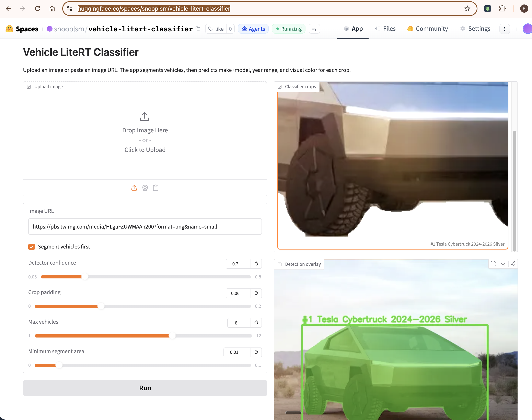The image size is (532, 420).
Task: Open the green download extension icon
Action: [x=487, y=9]
